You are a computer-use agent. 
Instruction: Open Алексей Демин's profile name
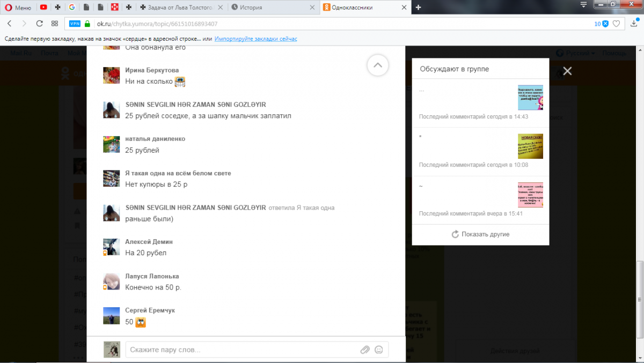point(149,242)
